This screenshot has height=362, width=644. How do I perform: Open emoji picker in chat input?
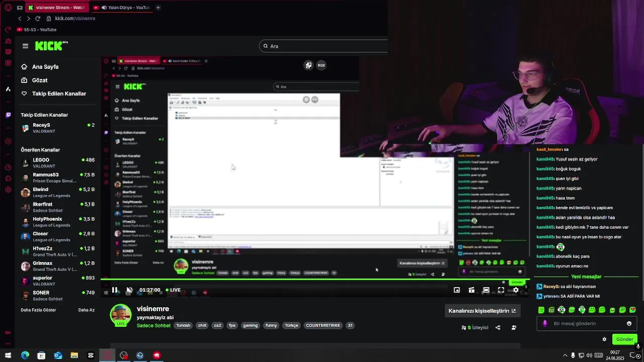click(629, 323)
